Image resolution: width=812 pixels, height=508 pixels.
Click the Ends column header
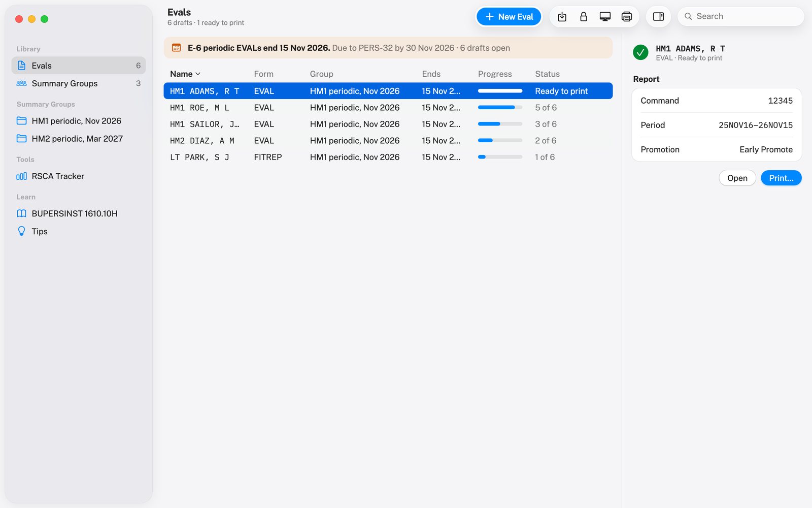point(431,74)
